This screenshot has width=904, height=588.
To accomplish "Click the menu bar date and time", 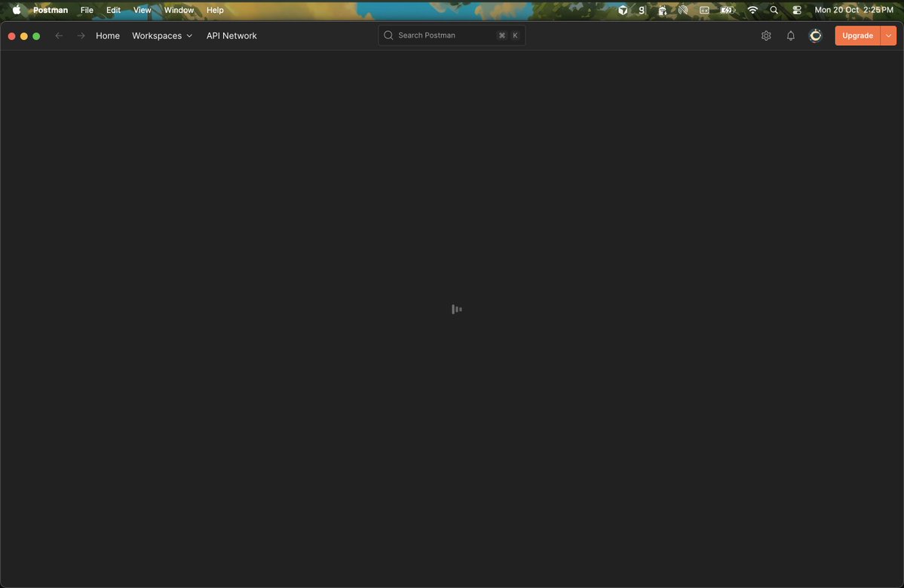I will pos(853,10).
